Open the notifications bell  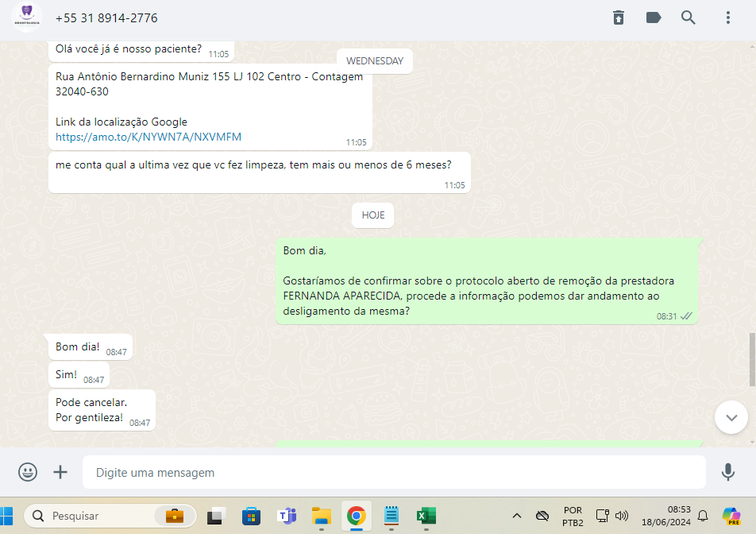click(703, 516)
